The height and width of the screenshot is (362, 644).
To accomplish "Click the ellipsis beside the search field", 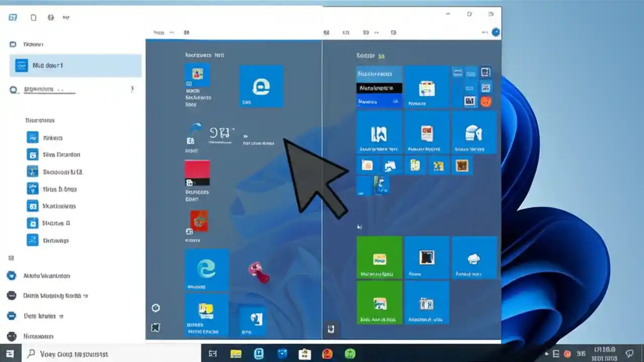I will pyautogui.click(x=132, y=89).
